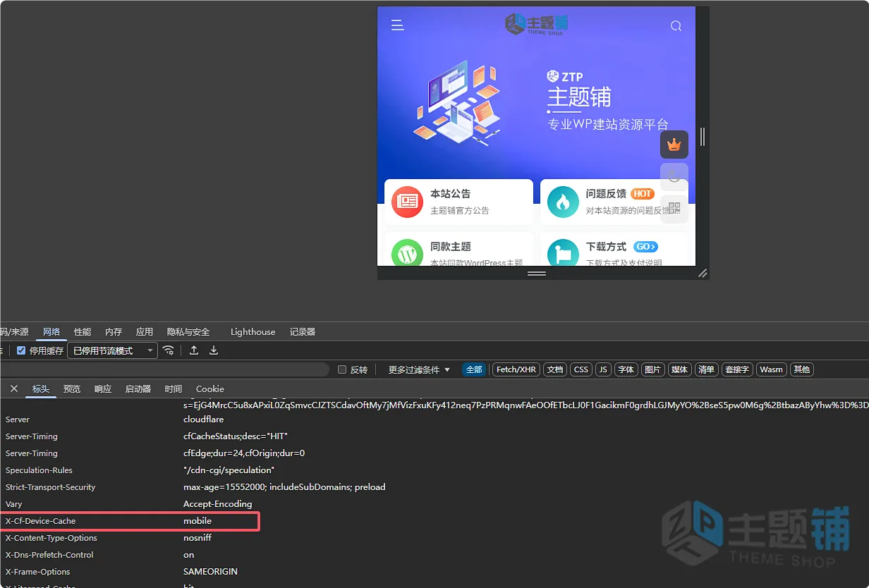Close the request details pane with the X
869x588 pixels.
point(14,388)
